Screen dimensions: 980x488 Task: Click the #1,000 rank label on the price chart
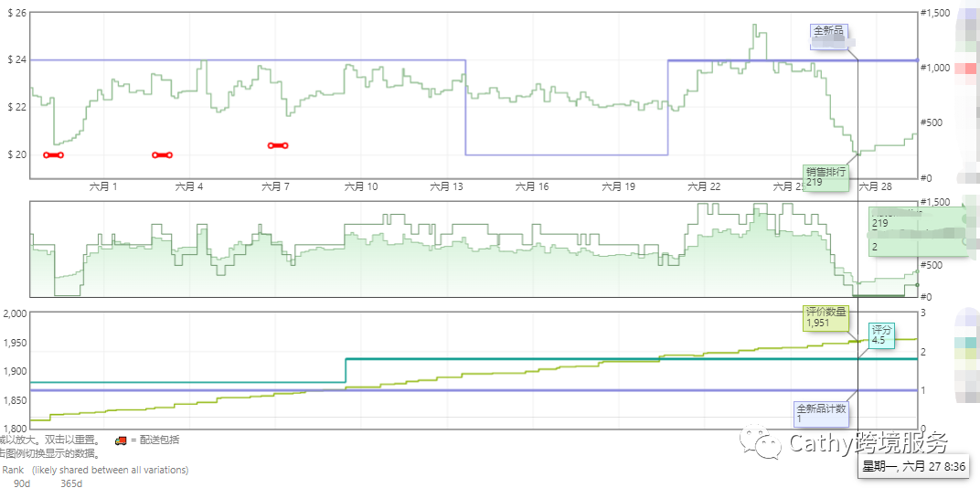pyautogui.click(x=935, y=68)
